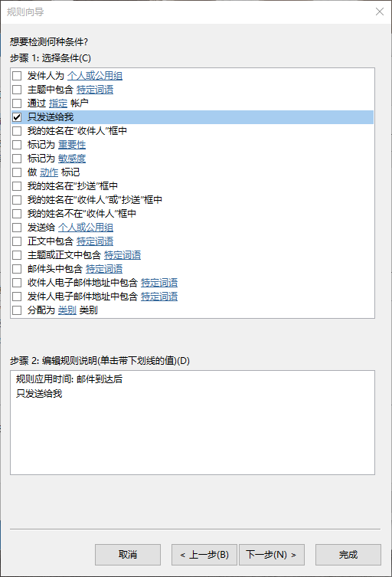Click the 完成 button
Screen dimensions: 392x577
[x=348, y=555]
